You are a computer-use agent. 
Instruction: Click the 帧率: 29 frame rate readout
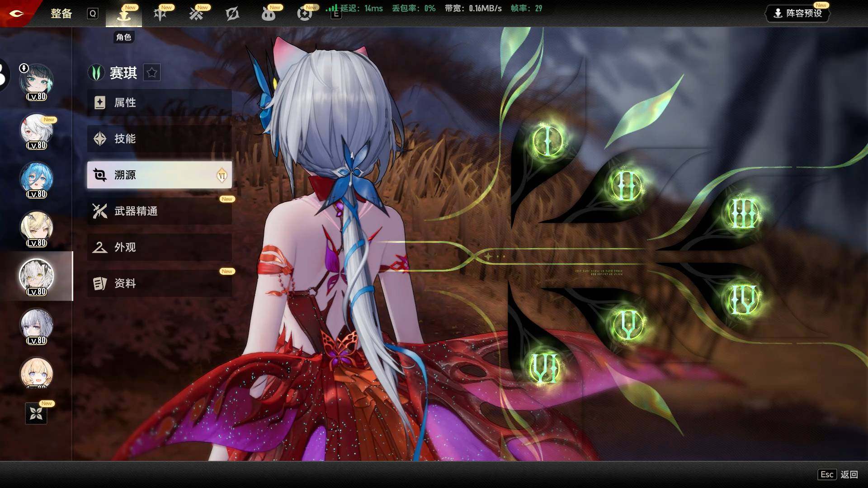[x=526, y=8]
